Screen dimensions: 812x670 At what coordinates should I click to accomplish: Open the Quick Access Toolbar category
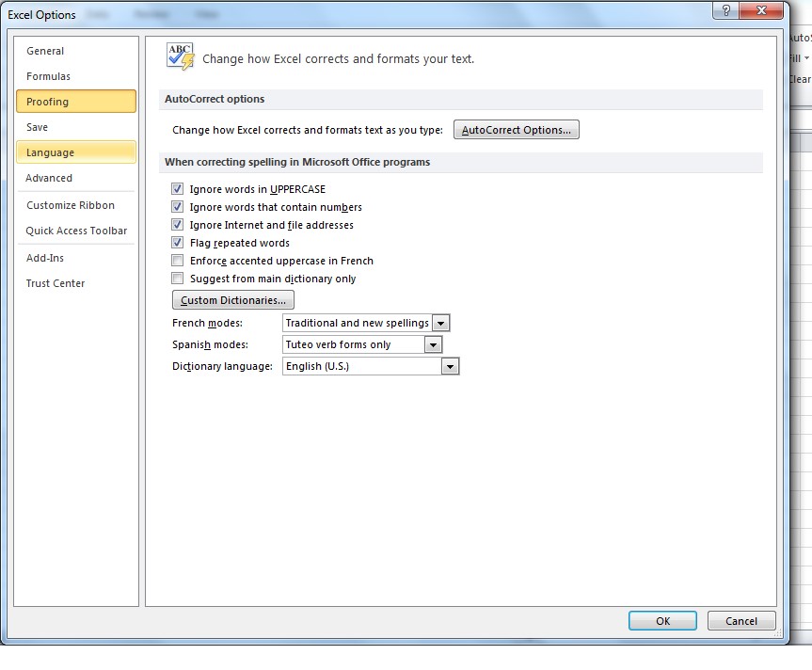pyautogui.click(x=76, y=231)
